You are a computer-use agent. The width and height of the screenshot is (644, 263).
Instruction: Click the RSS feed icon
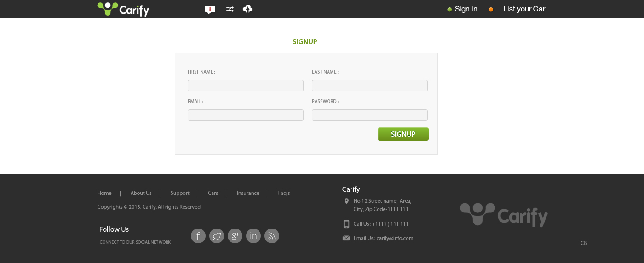(x=272, y=236)
